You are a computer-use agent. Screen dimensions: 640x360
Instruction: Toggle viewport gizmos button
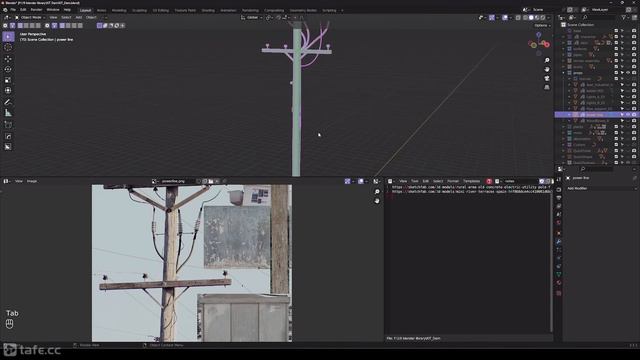[492, 18]
